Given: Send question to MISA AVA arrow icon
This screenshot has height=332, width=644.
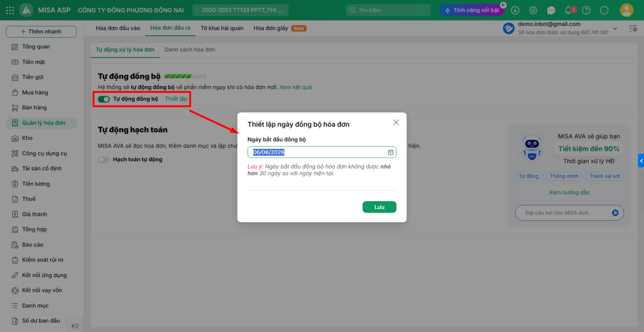Looking at the screenshot, I should coord(615,213).
